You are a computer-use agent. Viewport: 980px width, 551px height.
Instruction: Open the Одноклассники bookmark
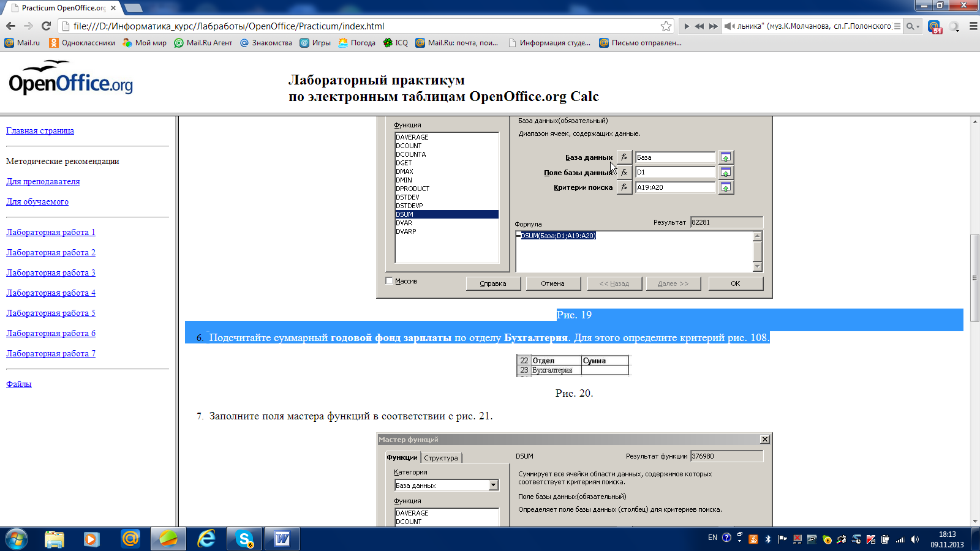82,43
